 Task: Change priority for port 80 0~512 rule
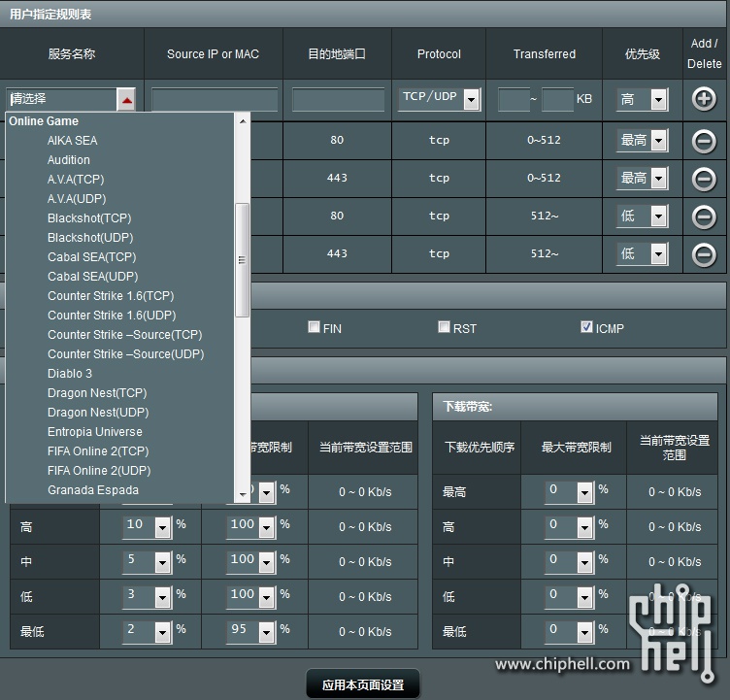click(x=643, y=140)
